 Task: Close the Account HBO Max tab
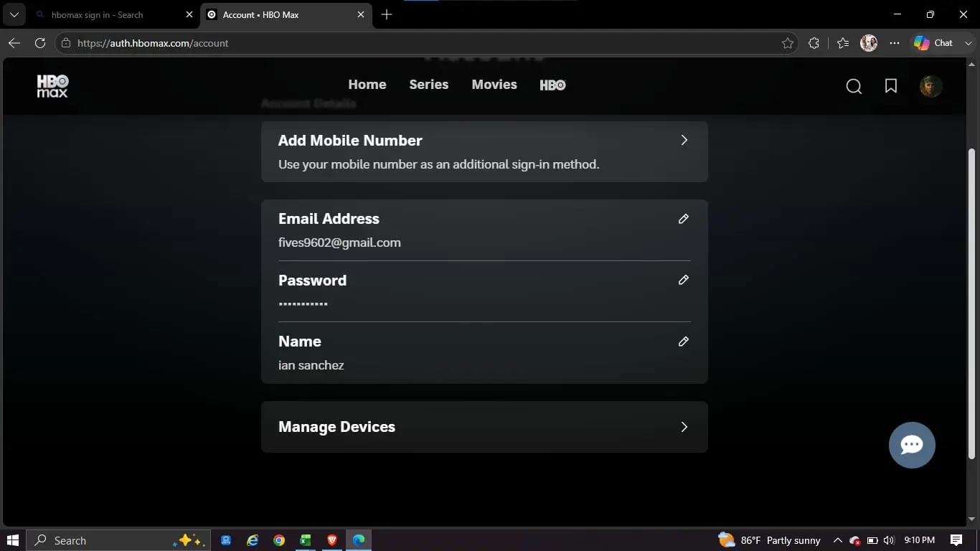361,14
